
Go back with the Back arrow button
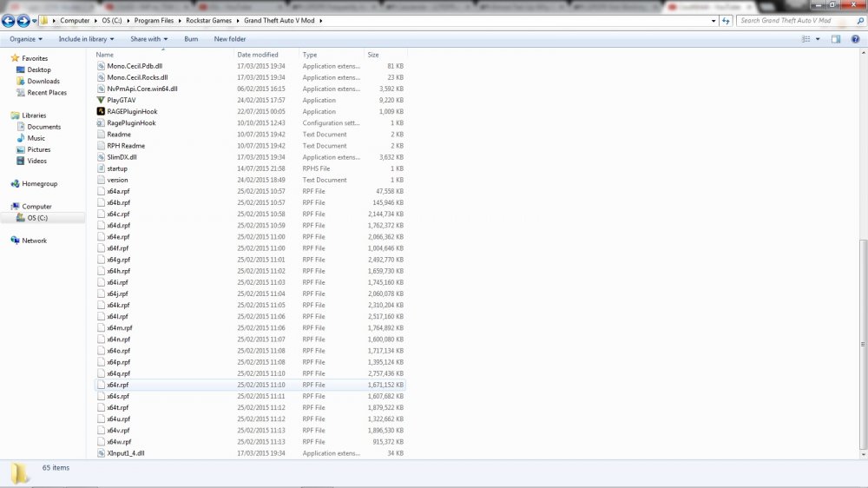(x=8, y=21)
